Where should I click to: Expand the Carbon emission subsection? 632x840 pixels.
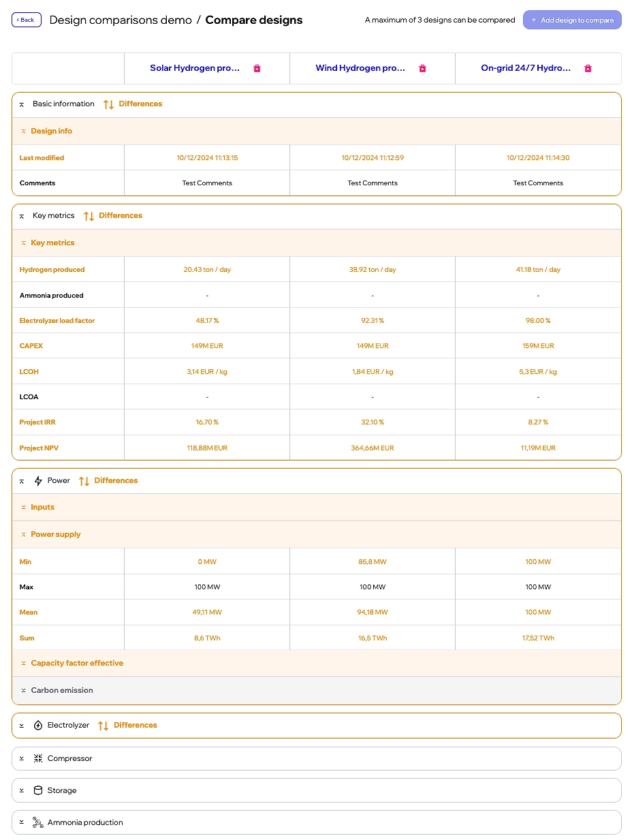(x=24, y=690)
